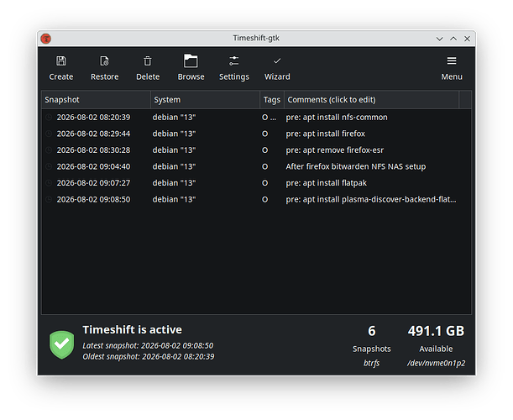The width and height of the screenshot is (513, 420).
Task: Sort by the Snapshot column header
Action: (x=96, y=99)
